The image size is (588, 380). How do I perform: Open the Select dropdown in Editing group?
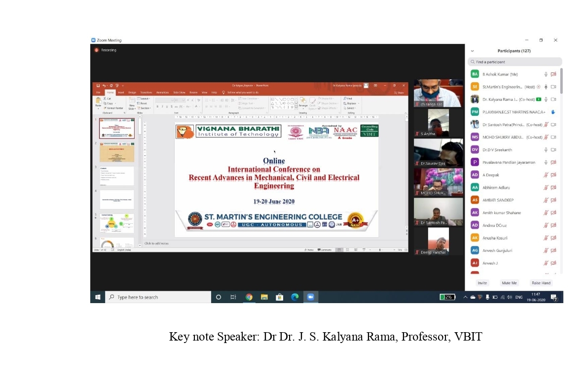(350, 108)
